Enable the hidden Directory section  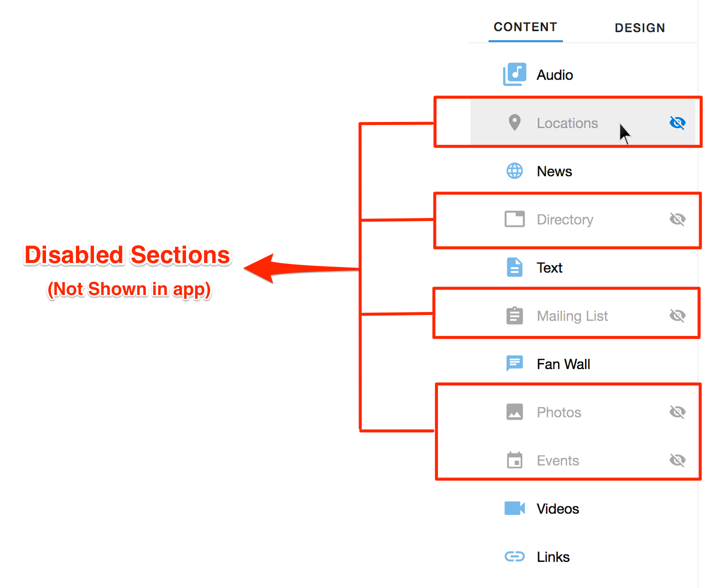click(677, 219)
